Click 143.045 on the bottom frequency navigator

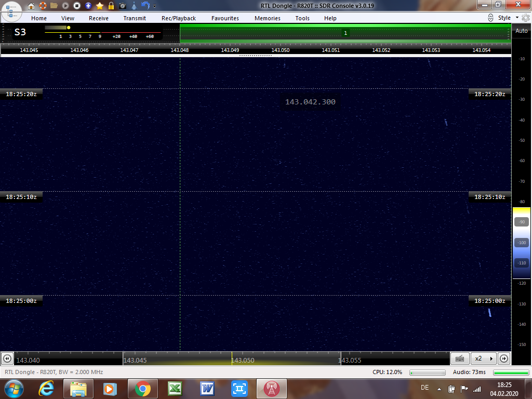tap(135, 361)
